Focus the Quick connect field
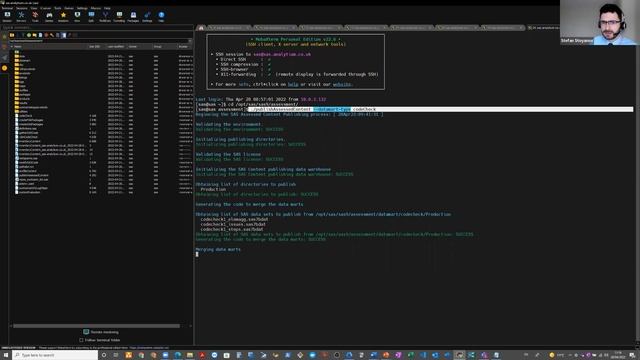 pos(97,28)
